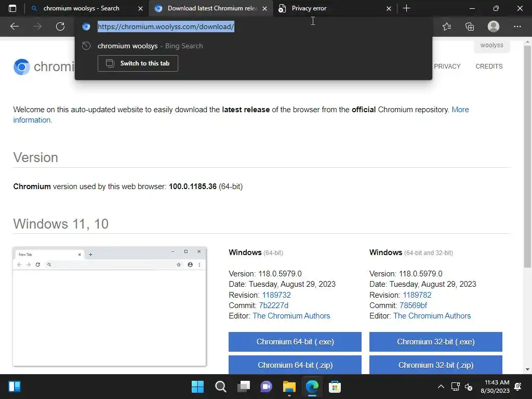This screenshot has height=399, width=532.
Task: Open the Collections icon in toolbar
Action: coord(470,26)
